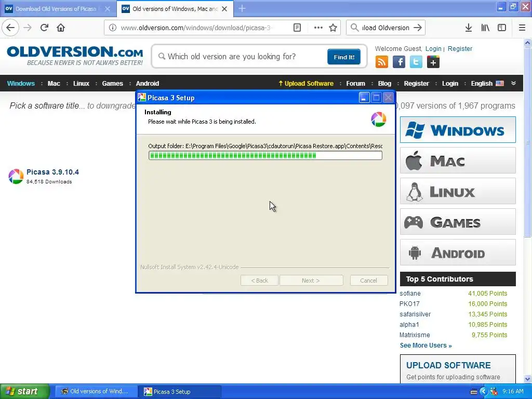Click the Android platform banner
This screenshot has width=532, height=399.
click(x=458, y=252)
